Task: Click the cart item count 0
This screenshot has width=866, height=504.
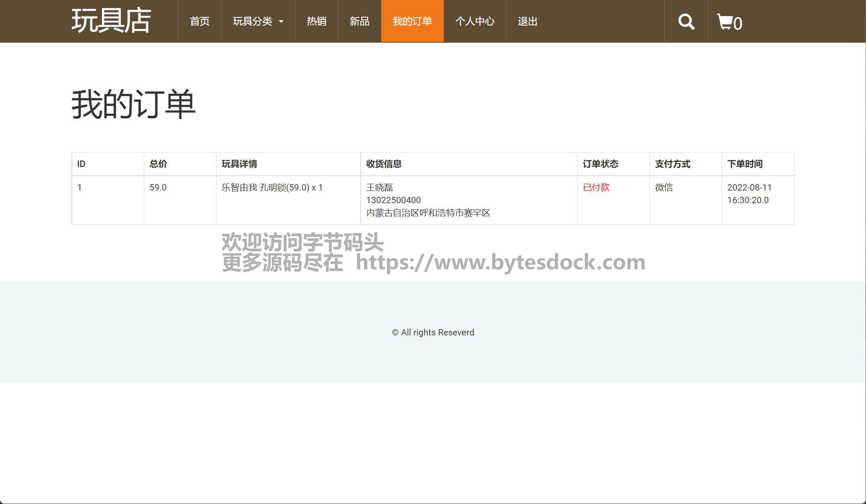Action: click(x=738, y=24)
